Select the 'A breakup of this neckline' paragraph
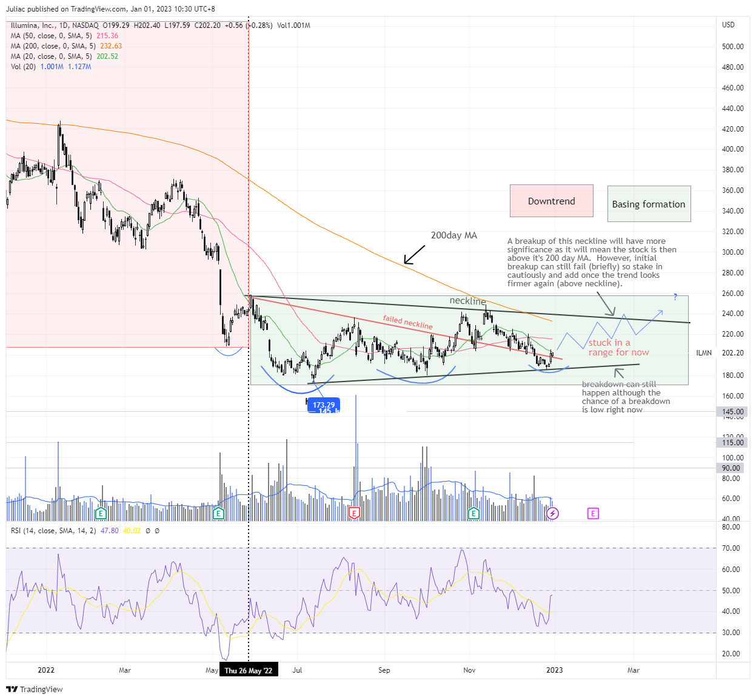The height and width of the screenshot is (700, 756). [x=592, y=262]
